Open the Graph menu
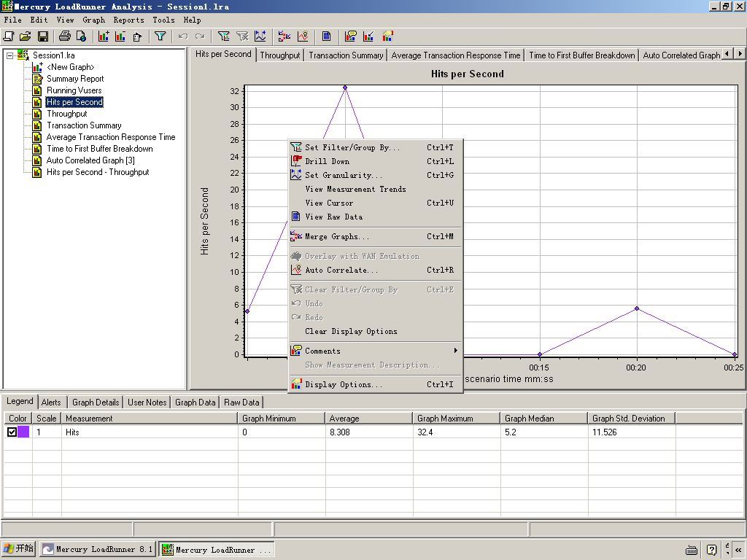This screenshot has height=560, width=747. 93,20
